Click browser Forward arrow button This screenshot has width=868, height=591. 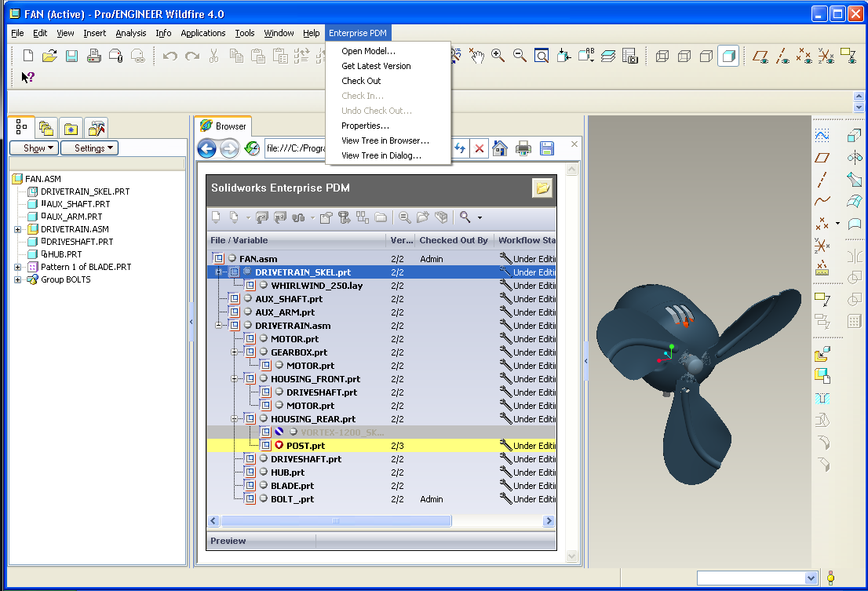229,148
